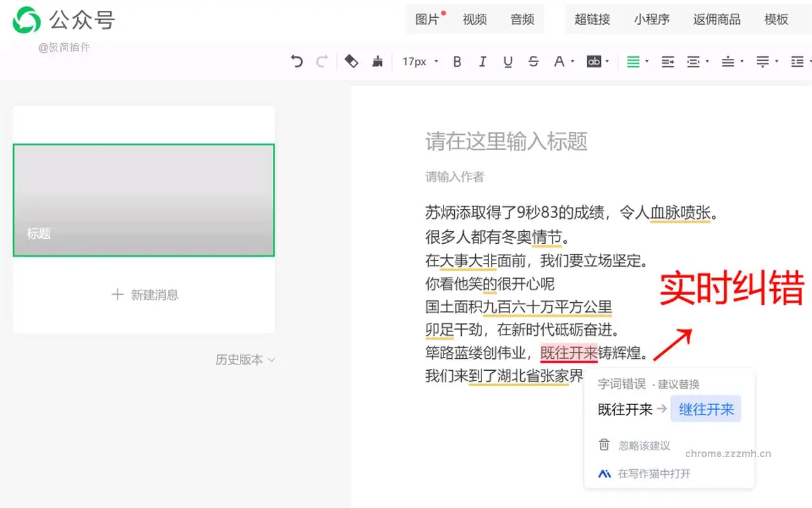
Task: Open the 图片 insert menu
Action: (x=428, y=20)
